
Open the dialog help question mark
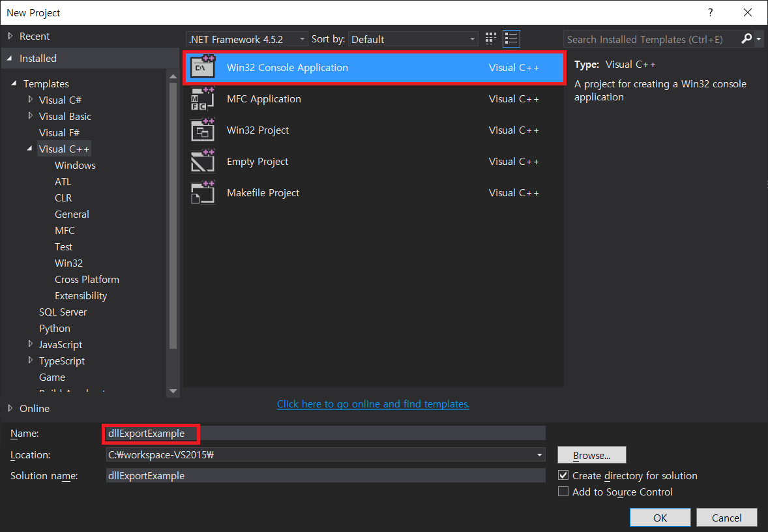[710, 13]
